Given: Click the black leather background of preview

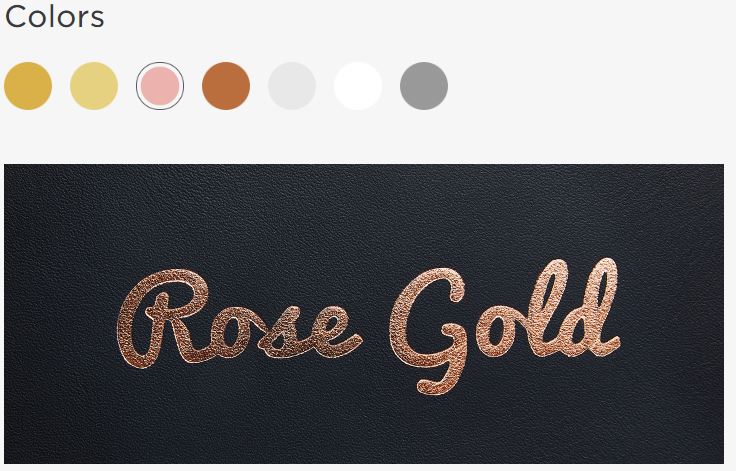Looking at the screenshot, I should pos(364,211).
